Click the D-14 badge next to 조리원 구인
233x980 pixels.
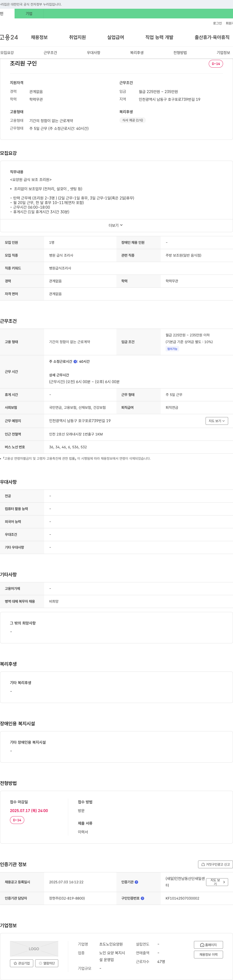[216, 64]
